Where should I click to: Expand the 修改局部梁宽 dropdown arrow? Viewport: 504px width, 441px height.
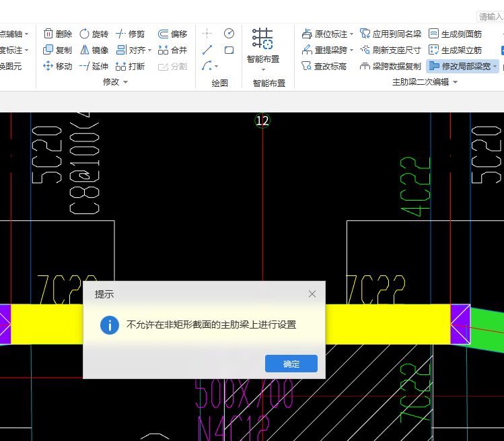click(495, 66)
